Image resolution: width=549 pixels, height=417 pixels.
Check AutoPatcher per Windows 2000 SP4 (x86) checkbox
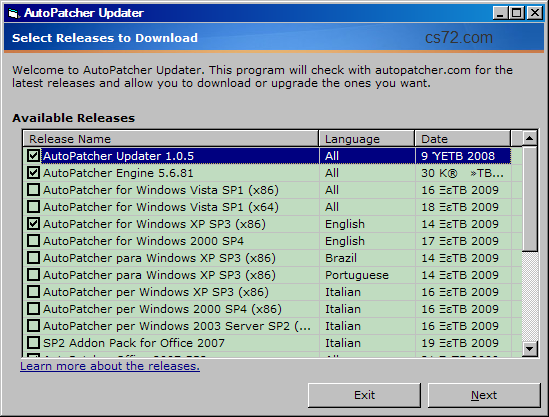[x=34, y=309]
